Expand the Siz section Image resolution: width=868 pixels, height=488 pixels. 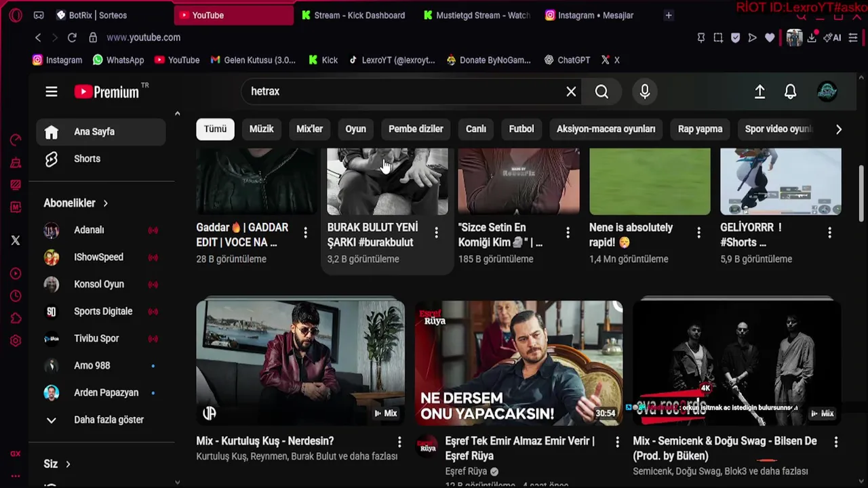58,464
